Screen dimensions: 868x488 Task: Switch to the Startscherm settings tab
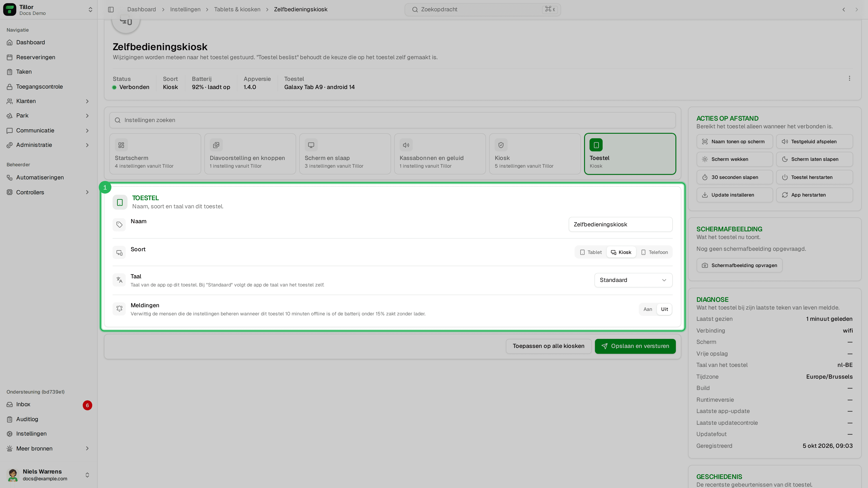155,154
